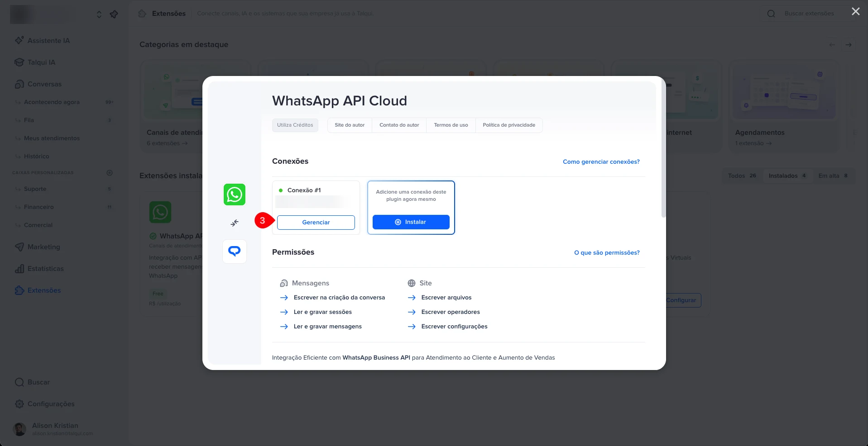Add a custom inbox with the plus icon
The height and width of the screenshot is (446, 868).
coord(109,173)
